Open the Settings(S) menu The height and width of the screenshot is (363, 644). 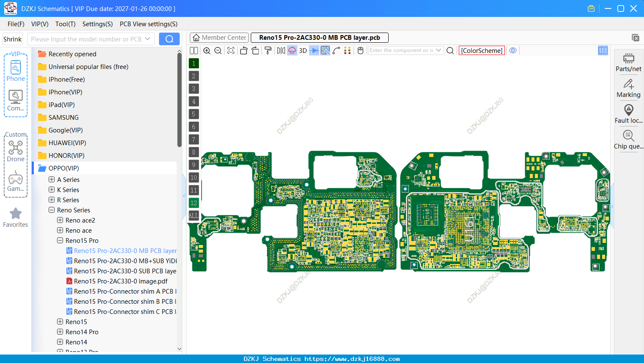click(x=98, y=24)
